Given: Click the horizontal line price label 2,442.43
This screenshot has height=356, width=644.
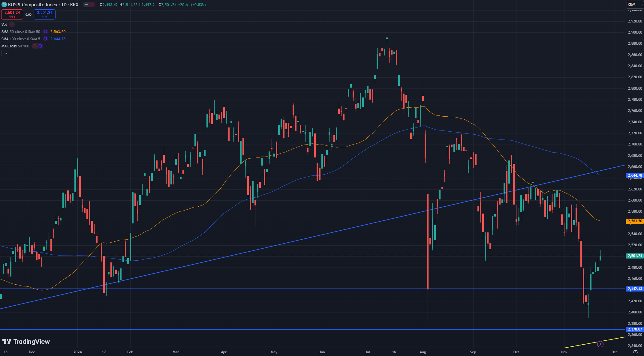Looking at the screenshot, I should pos(635,289).
